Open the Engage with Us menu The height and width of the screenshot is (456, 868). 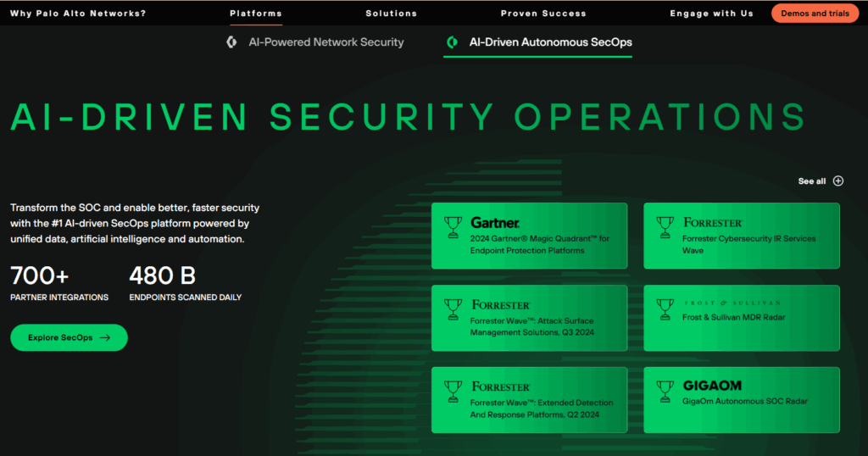pyautogui.click(x=712, y=14)
